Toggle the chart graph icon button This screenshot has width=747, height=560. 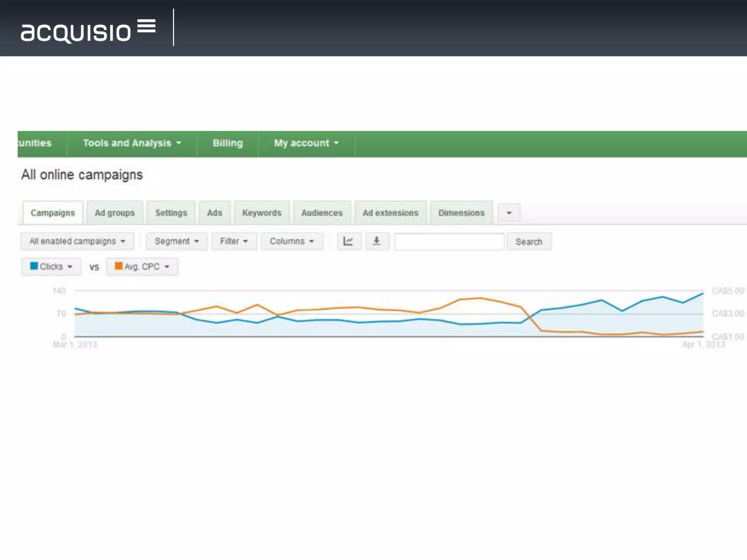click(x=349, y=241)
